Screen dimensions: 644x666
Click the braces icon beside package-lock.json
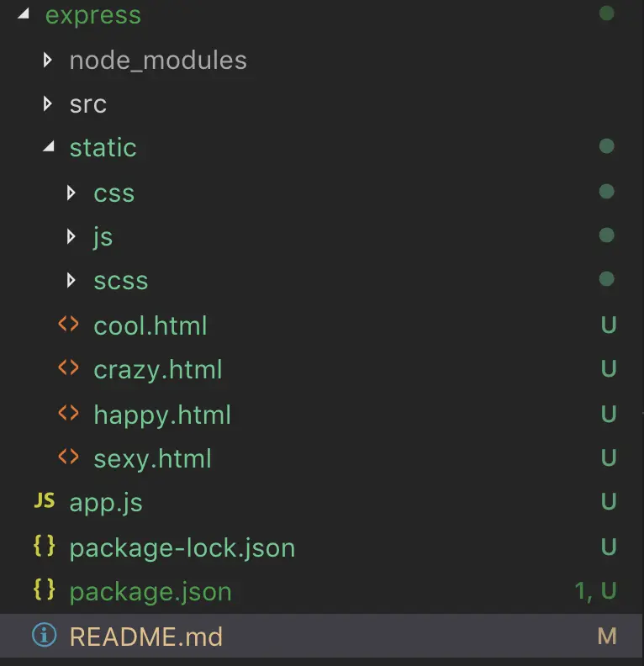click(x=44, y=547)
